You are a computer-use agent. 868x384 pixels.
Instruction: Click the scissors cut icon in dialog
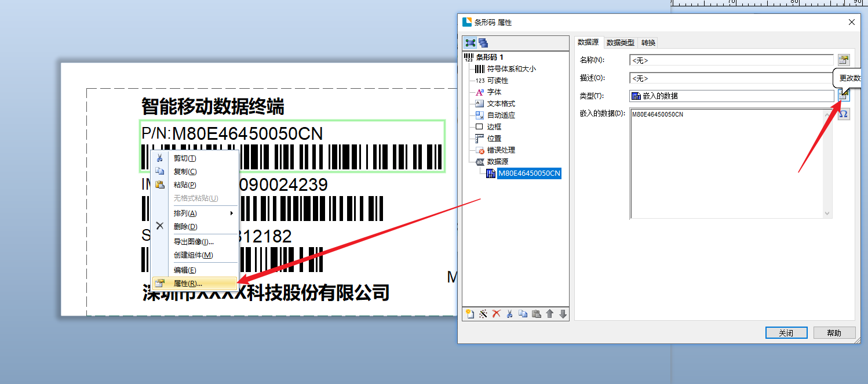coord(510,314)
